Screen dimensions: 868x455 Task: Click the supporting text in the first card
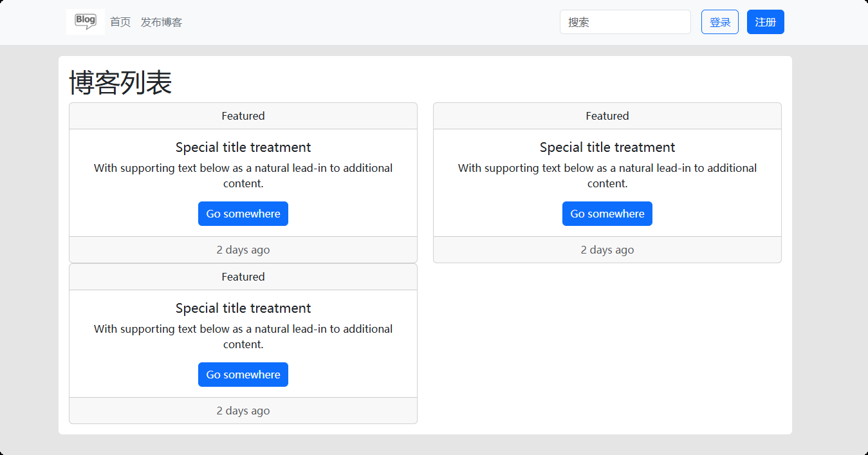click(243, 176)
